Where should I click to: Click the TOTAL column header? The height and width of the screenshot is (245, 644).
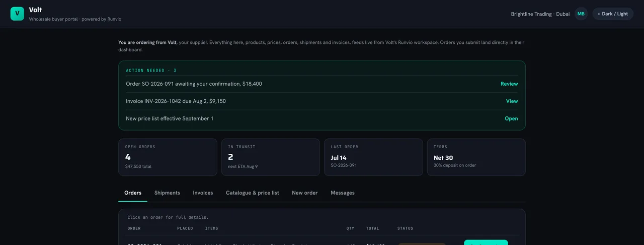point(373,228)
